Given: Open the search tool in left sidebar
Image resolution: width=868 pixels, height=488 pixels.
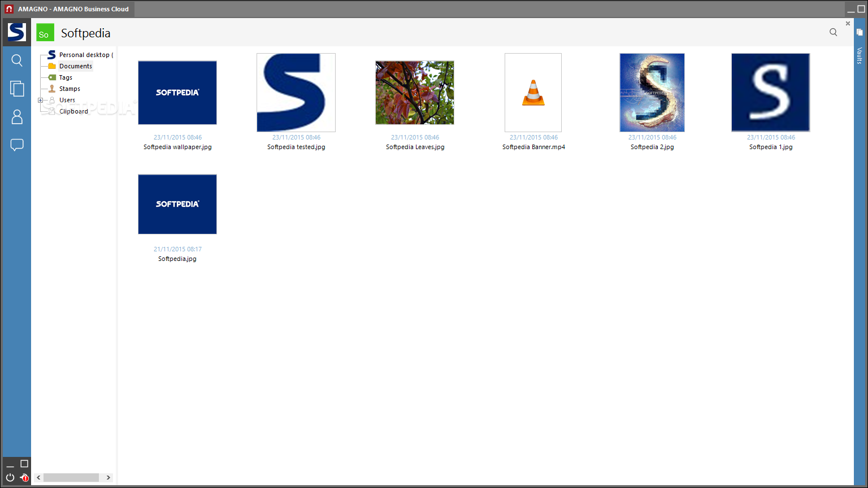Looking at the screenshot, I should (17, 60).
